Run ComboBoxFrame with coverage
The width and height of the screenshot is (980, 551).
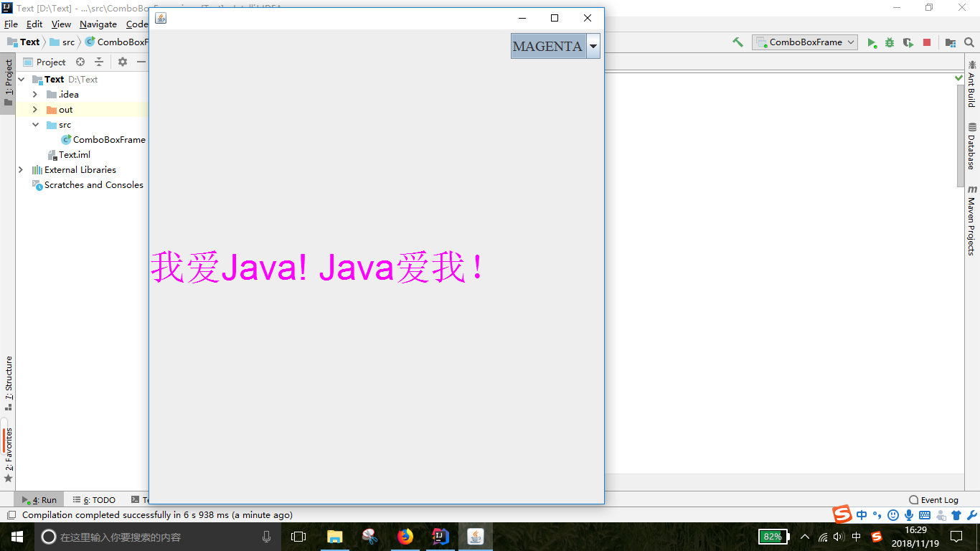(x=908, y=42)
